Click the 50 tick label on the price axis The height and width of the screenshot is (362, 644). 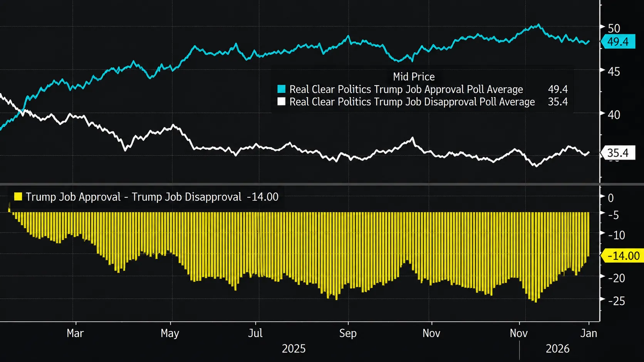click(614, 28)
